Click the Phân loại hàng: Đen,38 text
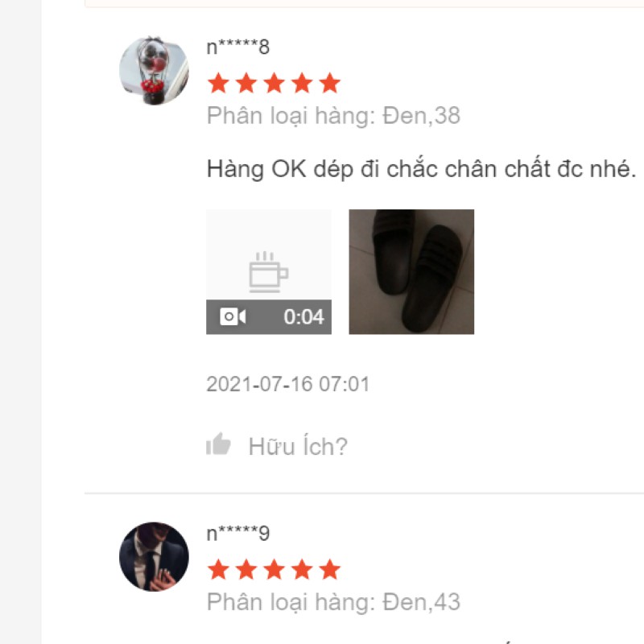This screenshot has width=644, height=644. (333, 116)
